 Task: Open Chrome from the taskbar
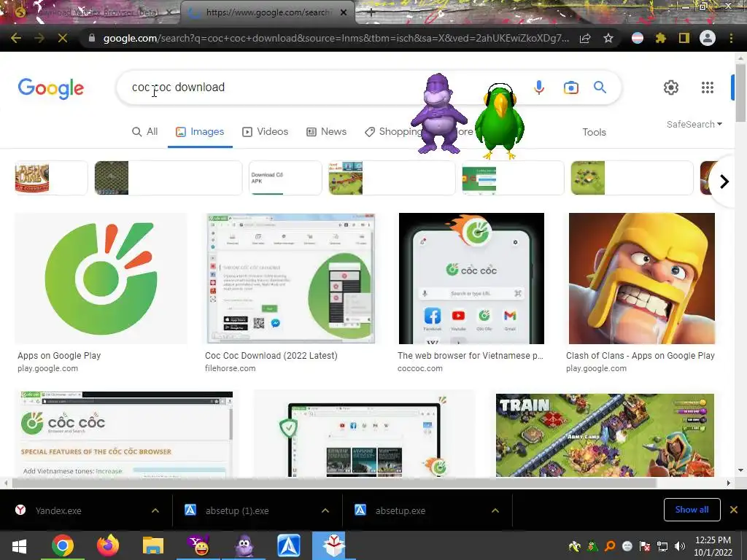[63, 545]
